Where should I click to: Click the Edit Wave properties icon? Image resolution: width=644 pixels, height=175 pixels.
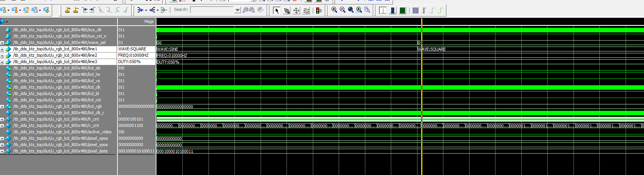point(26,10)
